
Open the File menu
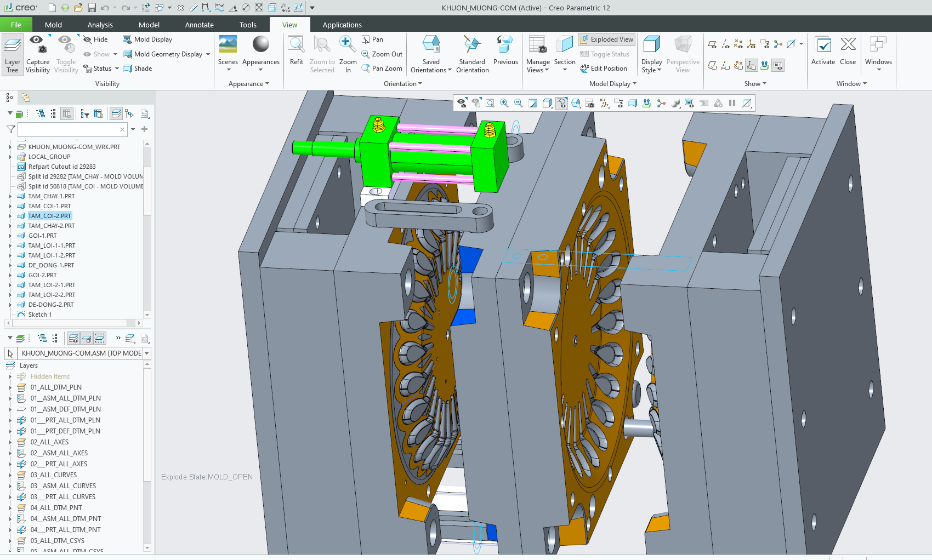16,25
